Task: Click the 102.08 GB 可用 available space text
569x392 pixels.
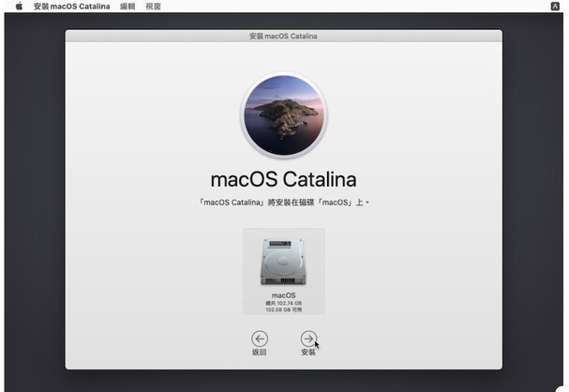Action: (283, 309)
